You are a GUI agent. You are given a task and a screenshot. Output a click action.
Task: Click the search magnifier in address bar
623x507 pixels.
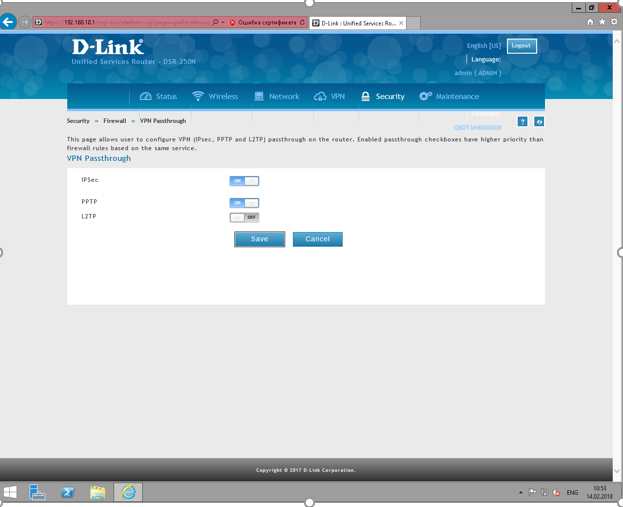point(215,22)
